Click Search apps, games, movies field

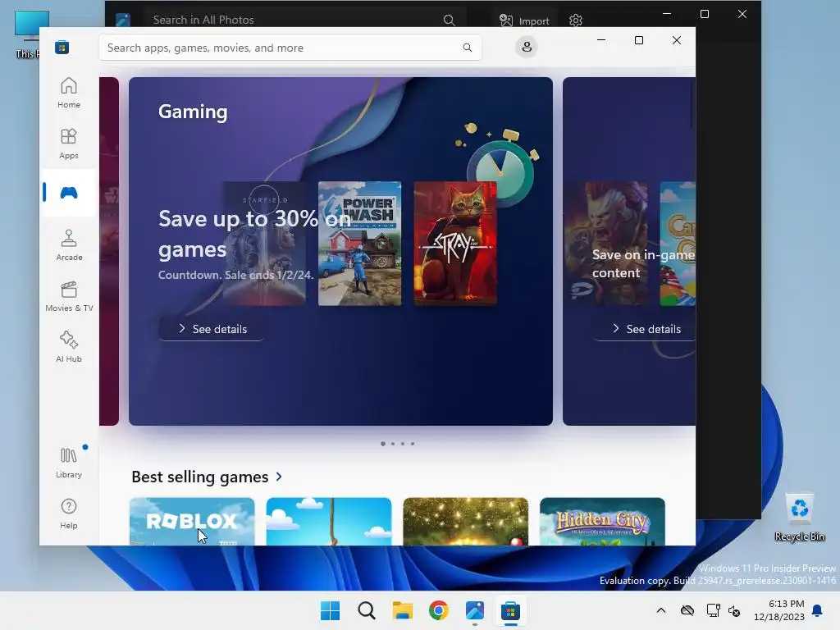[x=290, y=48]
